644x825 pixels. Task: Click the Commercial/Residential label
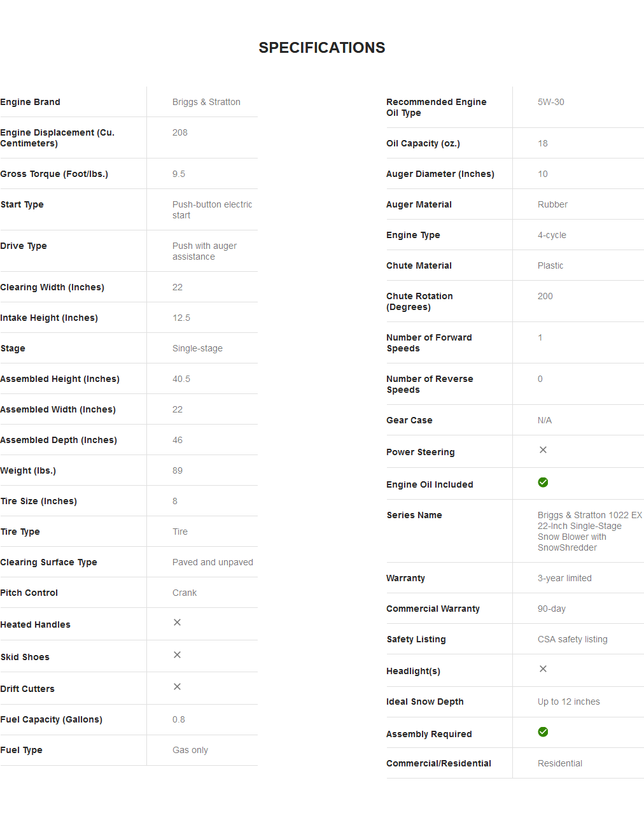[438, 763]
